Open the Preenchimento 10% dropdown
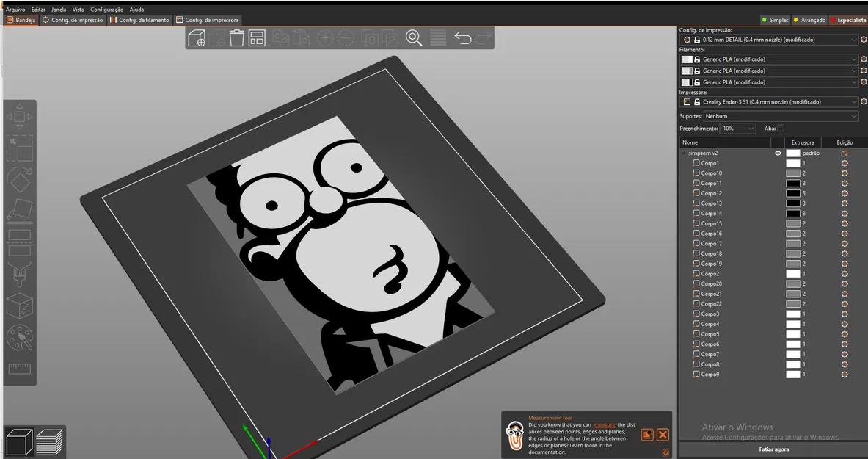The height and width of the screenshot is (459, 868). point(737,128)
